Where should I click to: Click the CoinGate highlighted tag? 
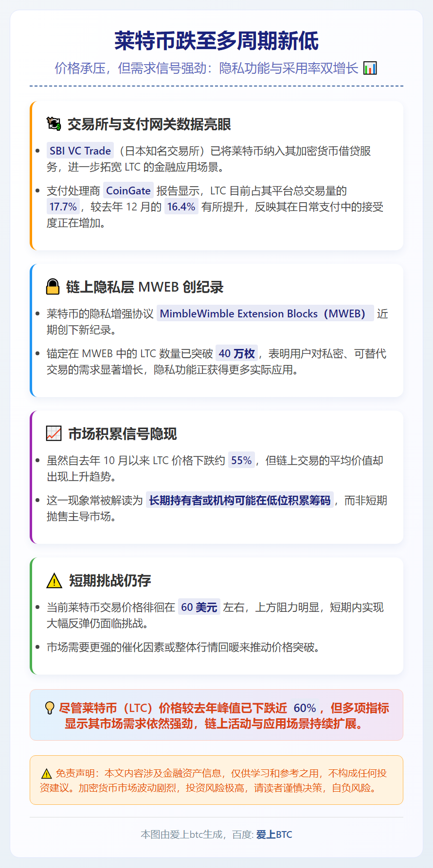tap(128, 191)
